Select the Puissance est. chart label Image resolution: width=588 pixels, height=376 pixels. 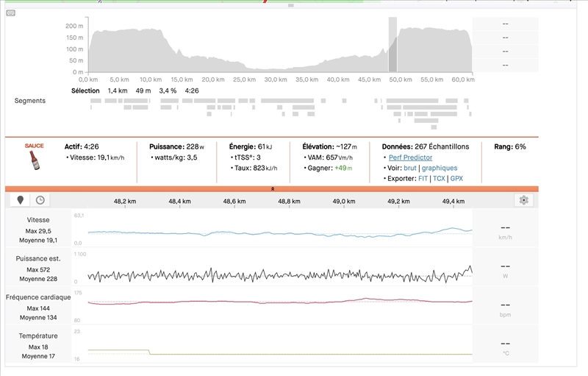coord(38,258)
